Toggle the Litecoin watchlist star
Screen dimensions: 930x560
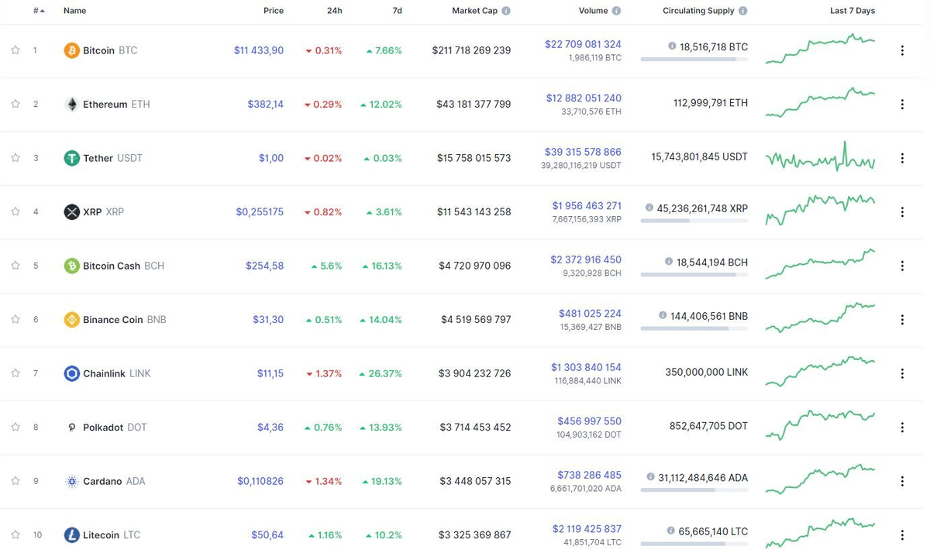coord(15,534)
